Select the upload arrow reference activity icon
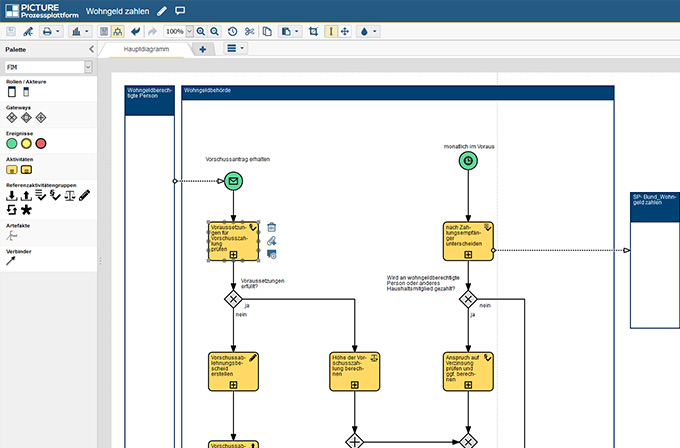Screen dimensions: 680x448 pyautogui.click(x=26, y=196)
